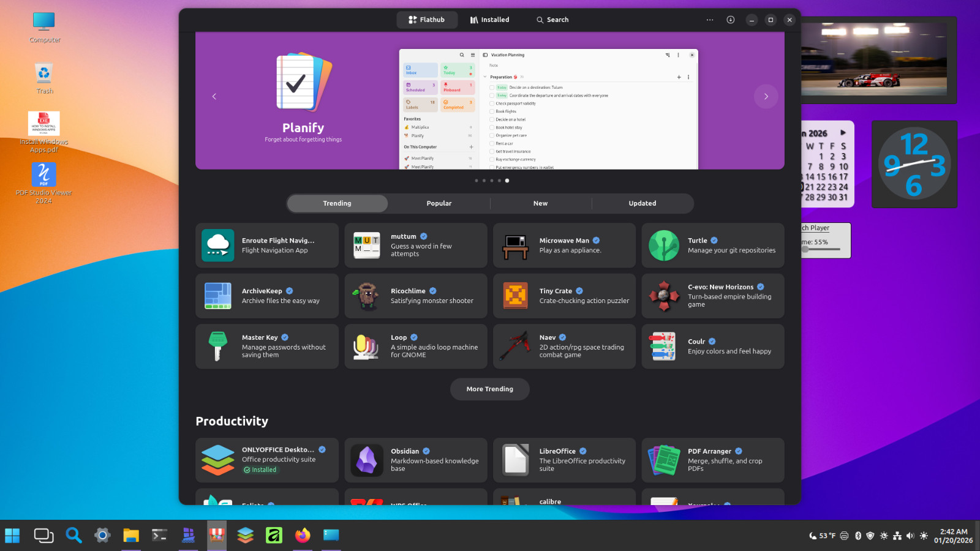This screenshot has height=551, width=980.
Task: Open the settings gear in taskbar
Action: [x=102, y=536]
